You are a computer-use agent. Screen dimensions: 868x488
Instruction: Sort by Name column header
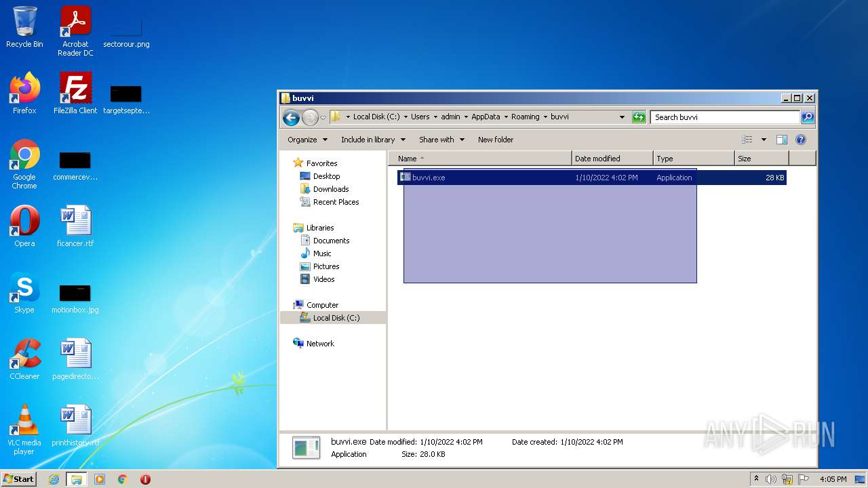pyautogui.click(x=480, y=159)
